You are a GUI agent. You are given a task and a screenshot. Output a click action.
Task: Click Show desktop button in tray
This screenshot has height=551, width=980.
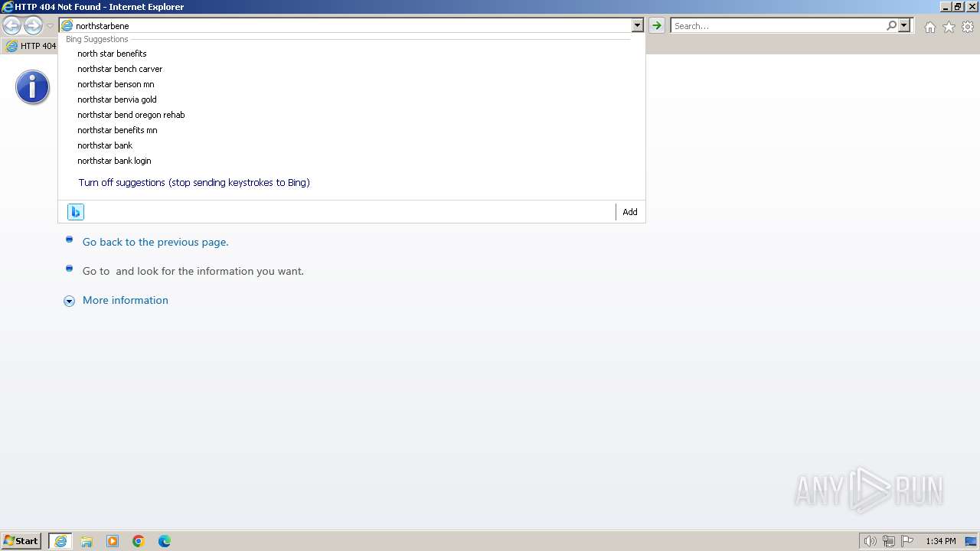click(971, 541)
